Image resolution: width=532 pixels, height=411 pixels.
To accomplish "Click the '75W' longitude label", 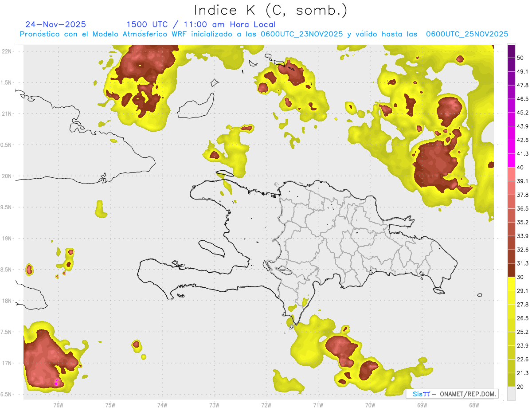I will tap(110, 405).
